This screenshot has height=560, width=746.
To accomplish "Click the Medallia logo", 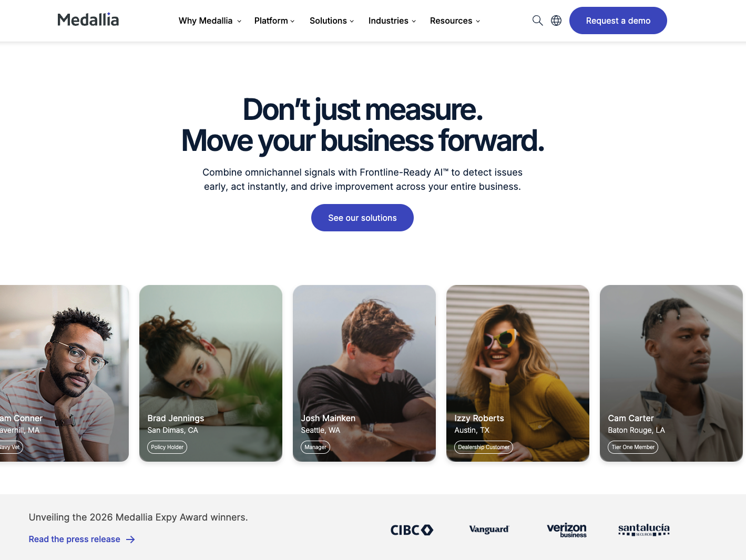I will (88, 20).
